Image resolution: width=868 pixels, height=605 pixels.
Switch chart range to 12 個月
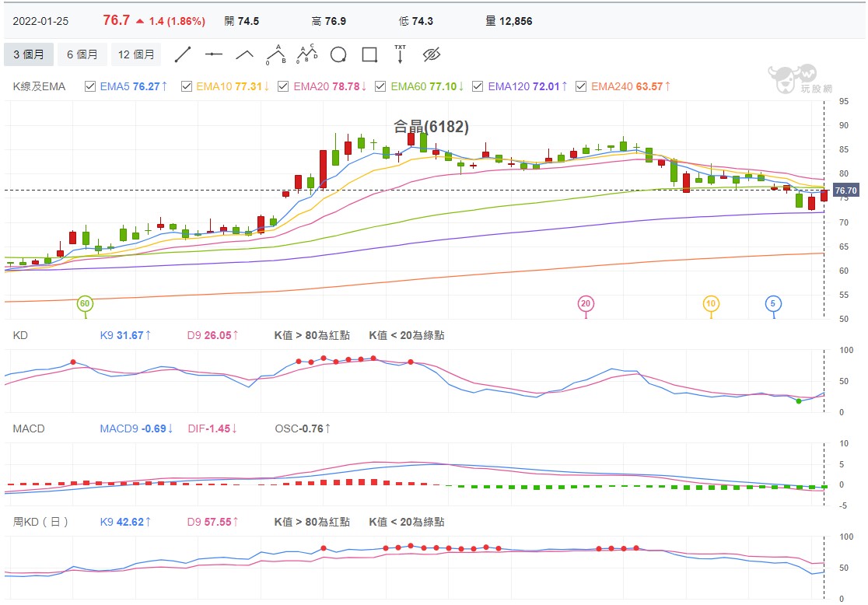(136, 54)
